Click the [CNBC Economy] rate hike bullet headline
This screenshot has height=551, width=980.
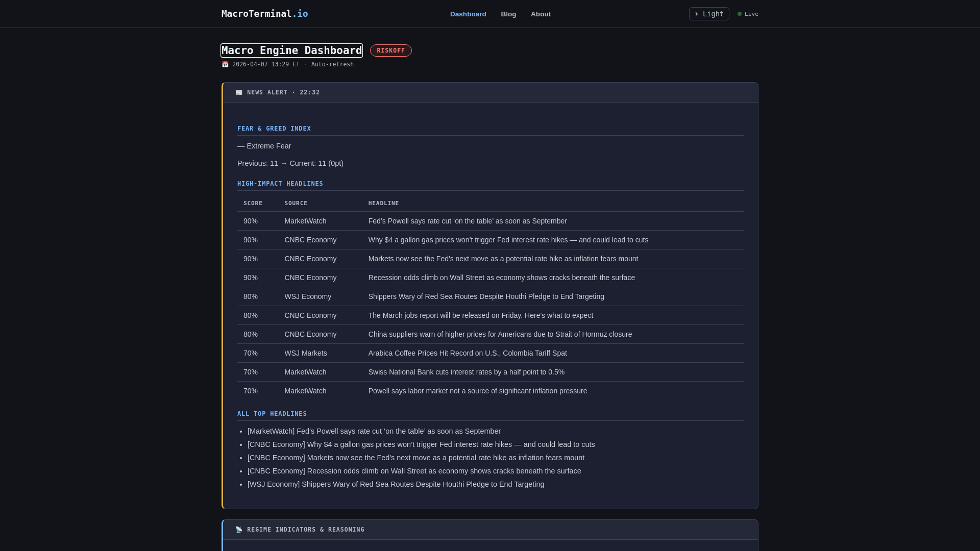click(416, 458)
